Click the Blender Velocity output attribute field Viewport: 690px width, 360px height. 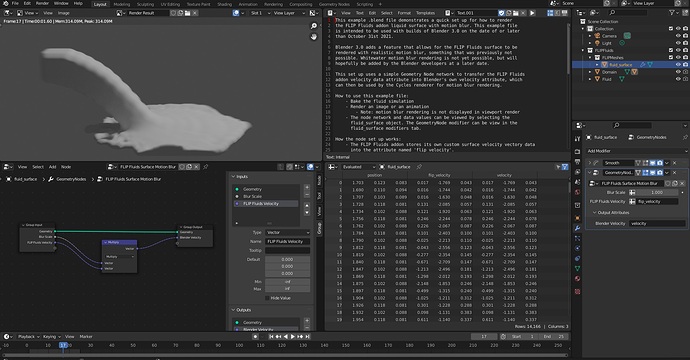click(657, 224)
